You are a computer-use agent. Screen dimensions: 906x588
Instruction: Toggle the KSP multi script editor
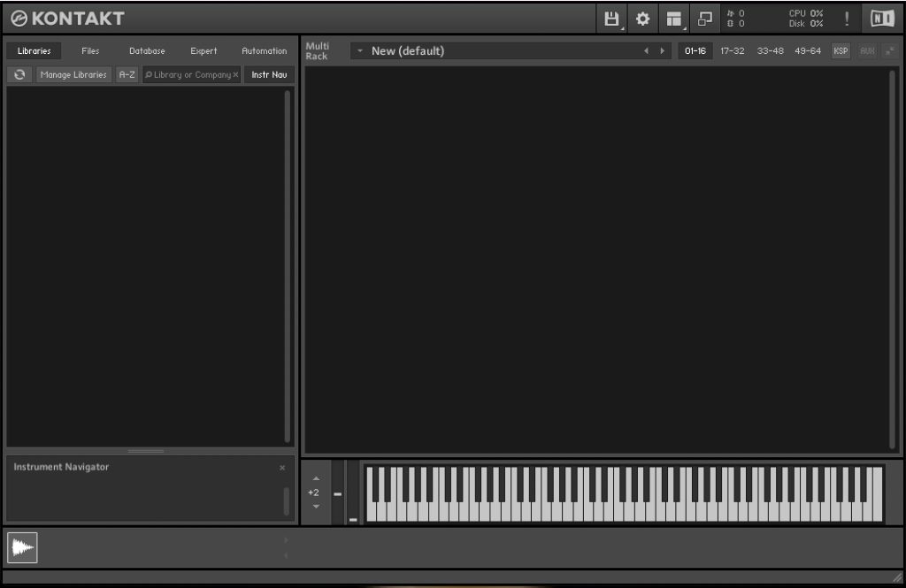pos(841,50)
